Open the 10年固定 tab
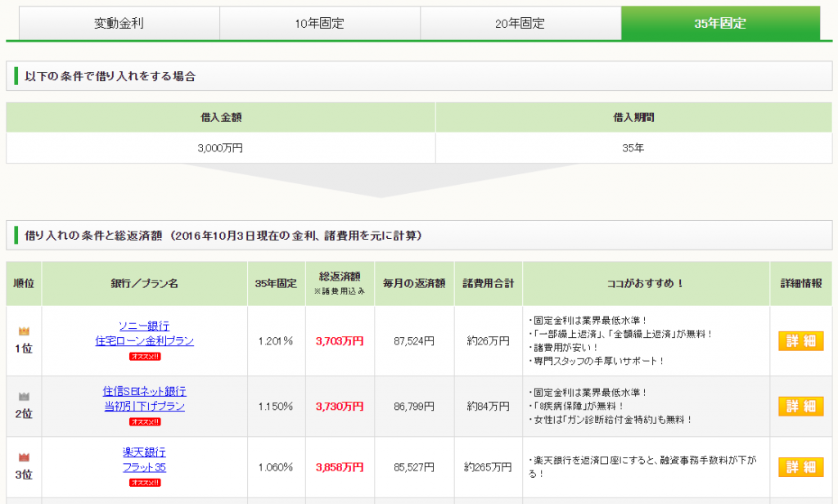Screen dimensions: 838x504 320,23
